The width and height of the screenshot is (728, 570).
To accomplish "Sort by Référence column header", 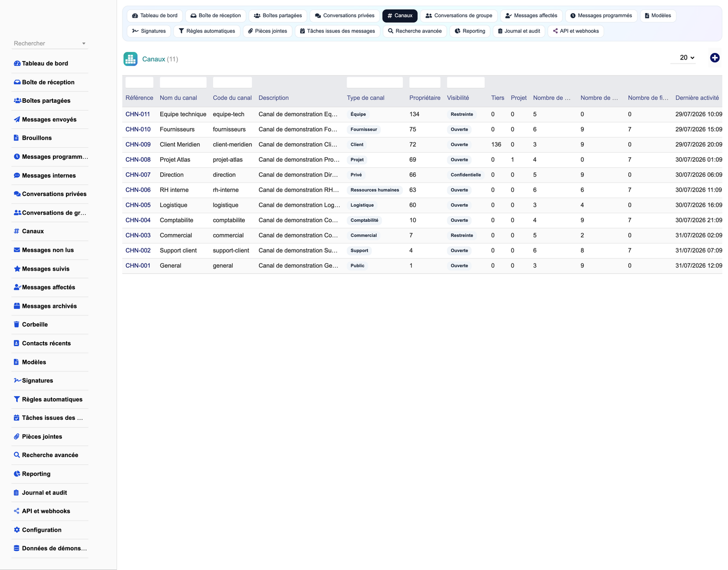I will [x=139, y=98].
